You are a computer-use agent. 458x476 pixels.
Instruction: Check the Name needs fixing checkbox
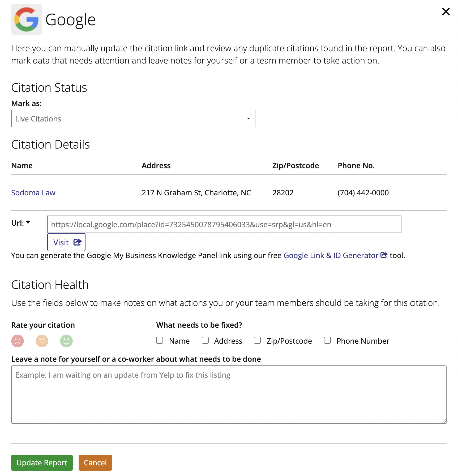coord(160,340)
